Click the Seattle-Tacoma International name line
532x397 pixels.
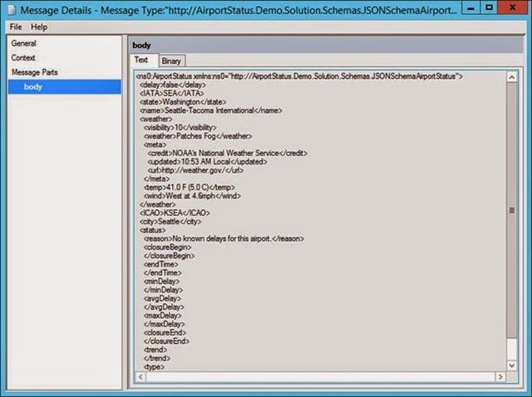pyautogui.click(x=210, y=110)
